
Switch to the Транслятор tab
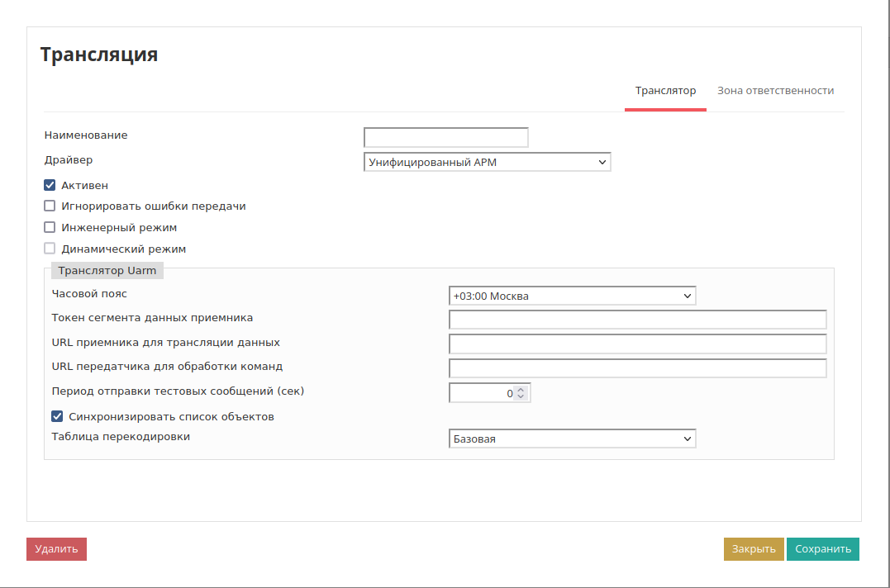665,91
